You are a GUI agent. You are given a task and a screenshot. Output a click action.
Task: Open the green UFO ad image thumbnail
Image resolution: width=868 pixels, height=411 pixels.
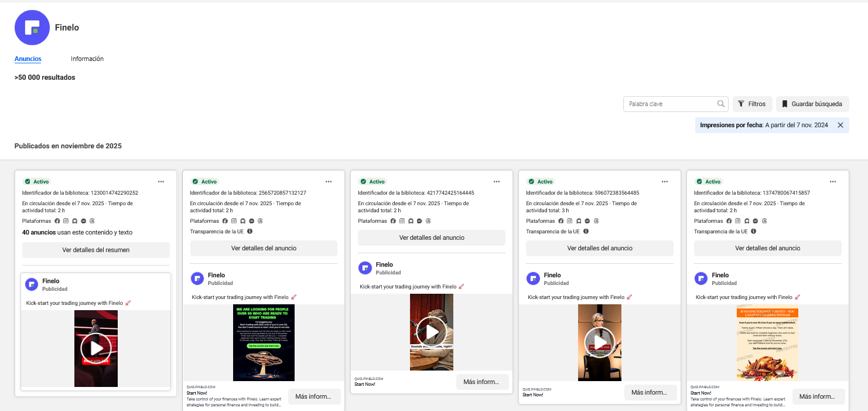pyautogui.click(x=264, y=342)
